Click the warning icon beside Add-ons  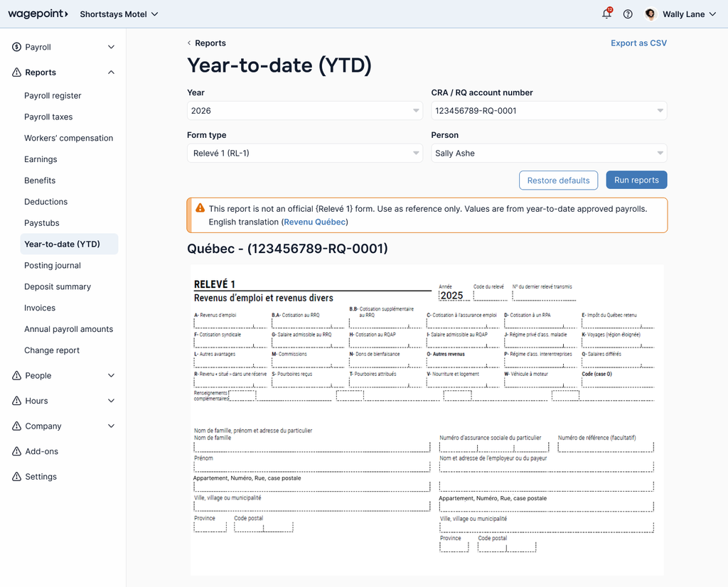pos(17,451)
